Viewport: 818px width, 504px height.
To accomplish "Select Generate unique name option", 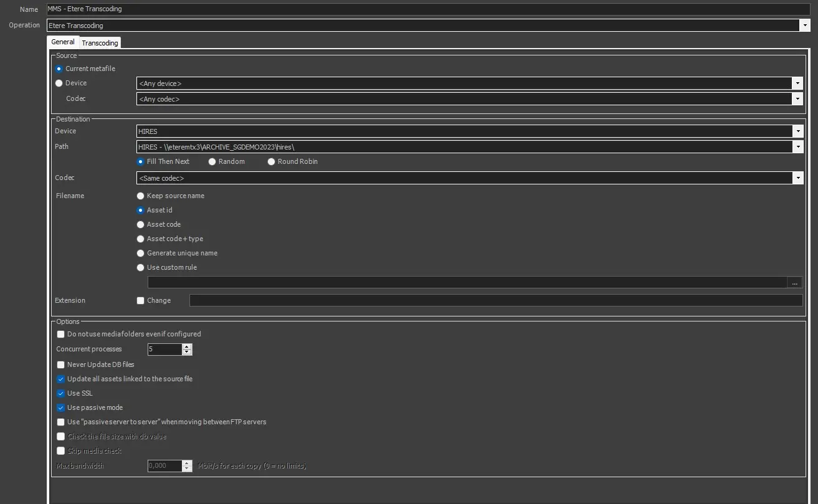I will pos(141,254).
